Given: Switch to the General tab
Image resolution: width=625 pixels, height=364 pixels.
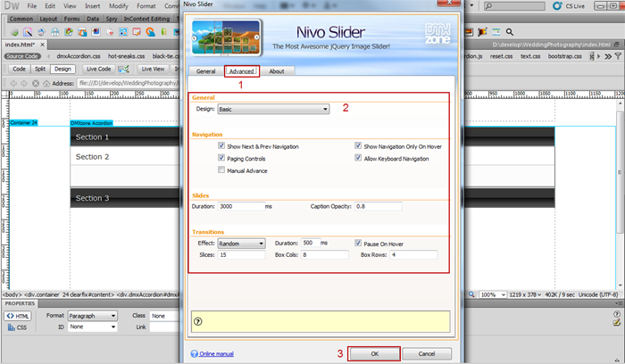Looking at the screenshot, I should point(205,71).
